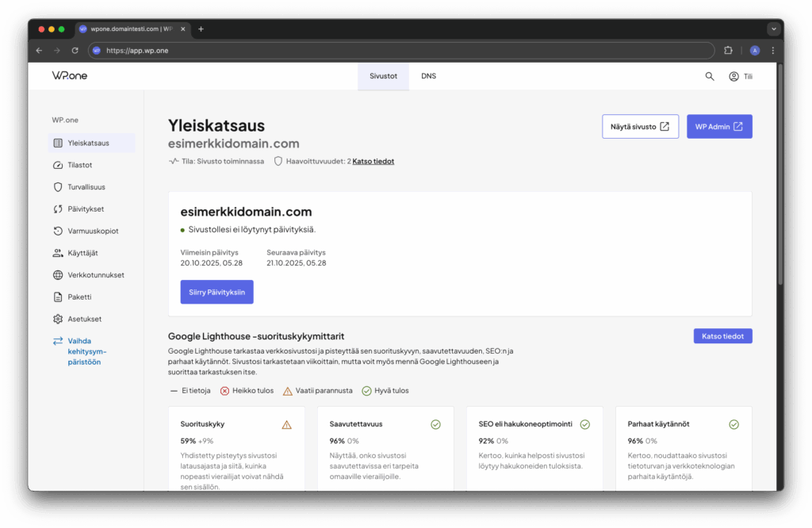Launch WP Admin

[719, 126]
